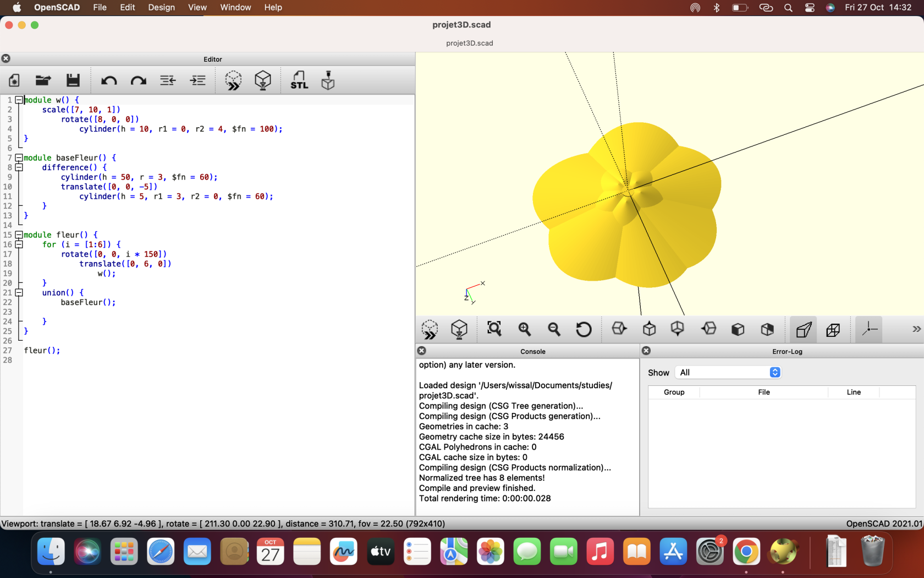Click the 'Compile and preview finished.' console line
The height and width of the screenshot is (578, 924).
pyautogui.click(x=477, y=488)
